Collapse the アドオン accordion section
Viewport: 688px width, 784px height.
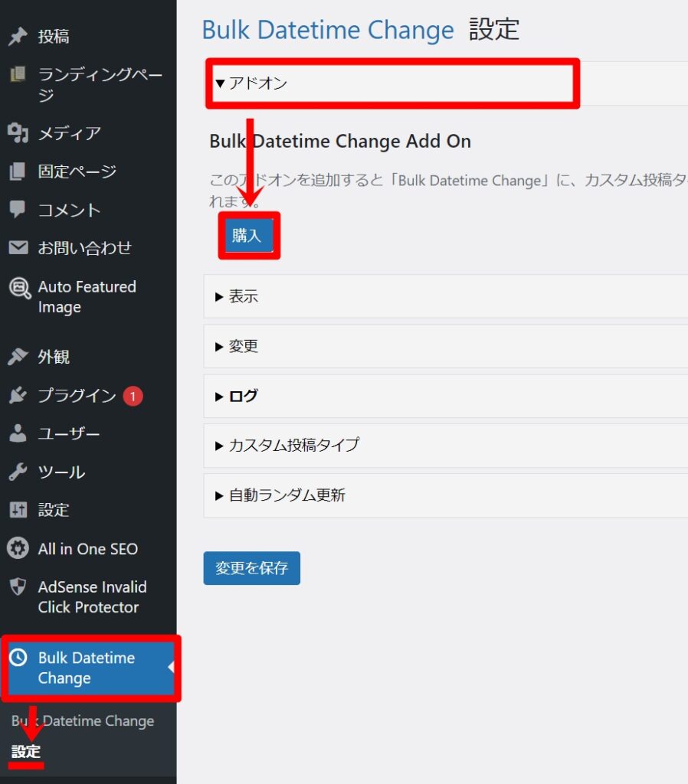[253, 83]
